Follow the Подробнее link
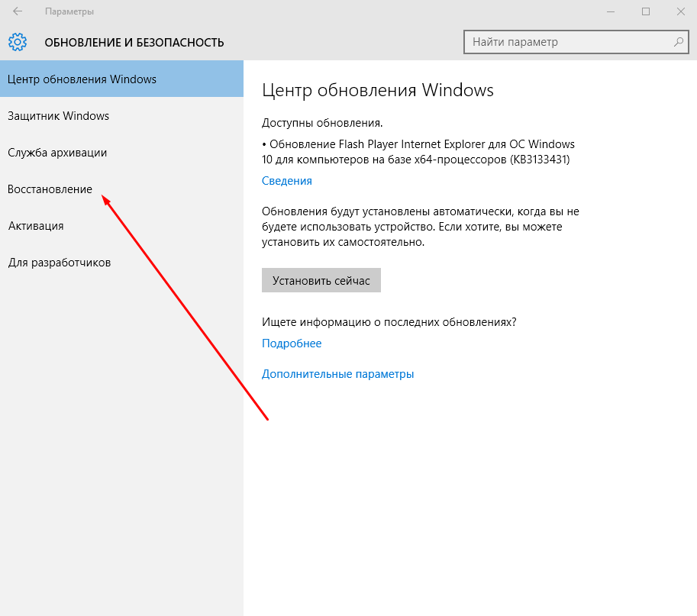The image size is (697, 616). click(x=292, y=343)
